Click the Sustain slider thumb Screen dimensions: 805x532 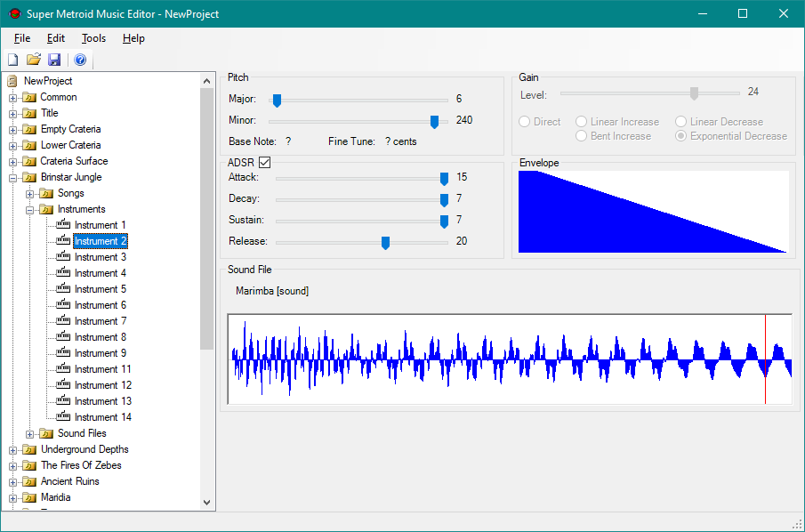(444, 221)
